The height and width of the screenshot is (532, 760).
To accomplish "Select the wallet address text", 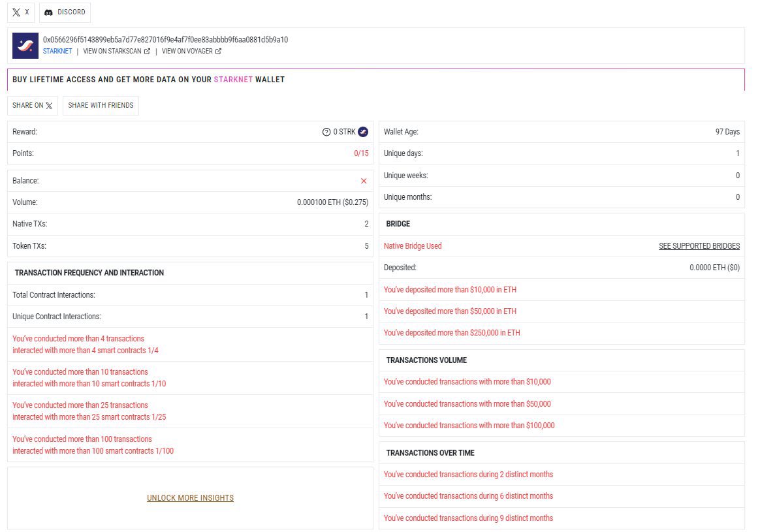I will (x=163, y=39).
